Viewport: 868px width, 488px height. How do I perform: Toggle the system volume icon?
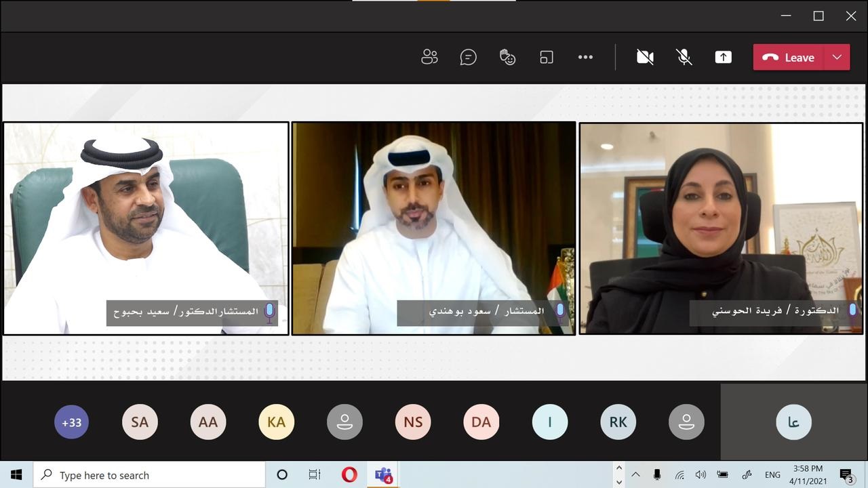coord(701,475)
